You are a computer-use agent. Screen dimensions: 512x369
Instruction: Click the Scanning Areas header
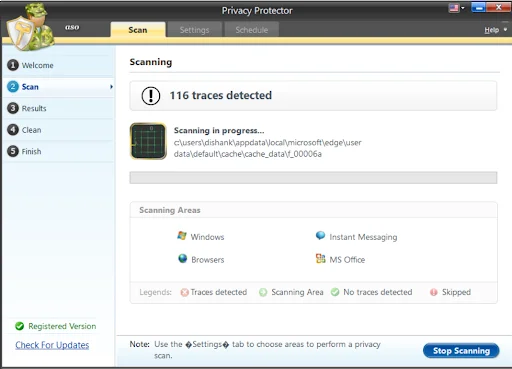[170, 210]
